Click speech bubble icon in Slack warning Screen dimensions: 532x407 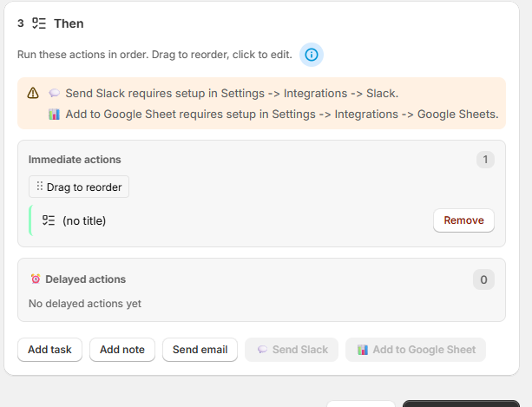coord(54,93)
